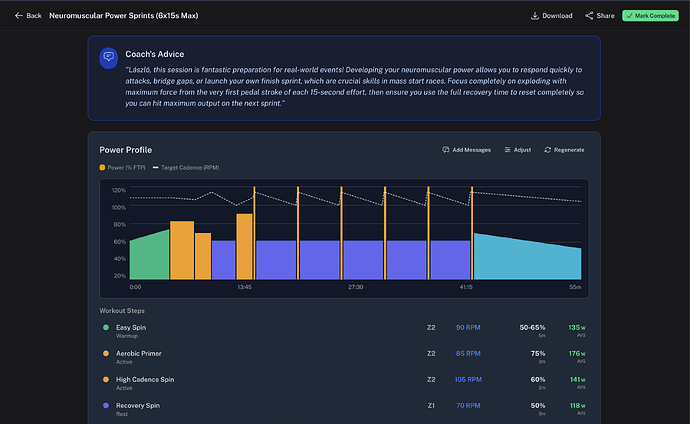Click the Download icon in header
Image resolution: width=690 pixels, height=424 pixels.
coord(535,16)
